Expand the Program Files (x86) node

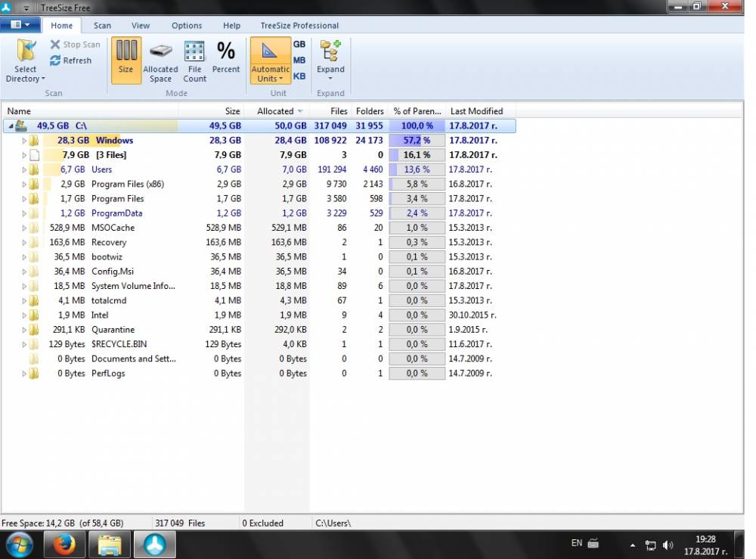(x=24, y=184)
